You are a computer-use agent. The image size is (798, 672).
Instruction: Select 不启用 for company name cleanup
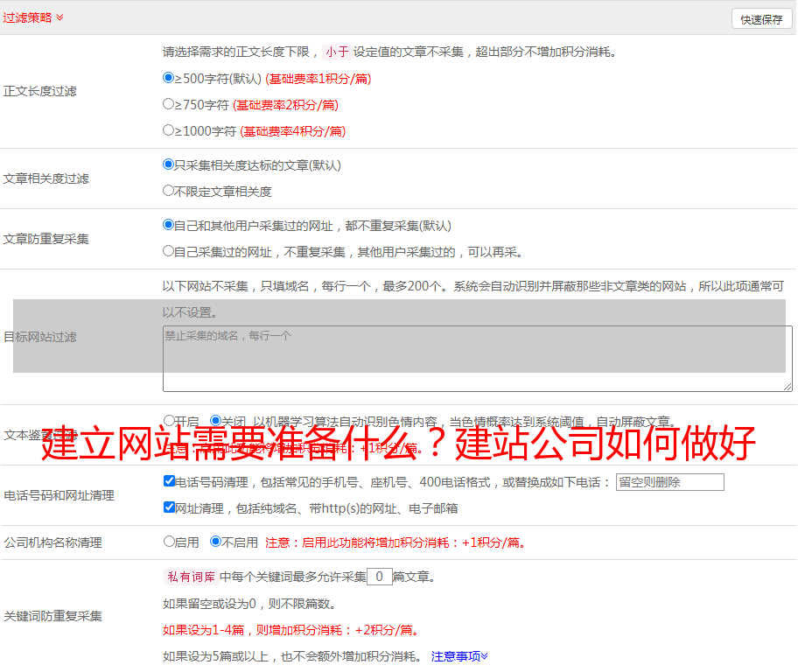(x=216, y=542)
